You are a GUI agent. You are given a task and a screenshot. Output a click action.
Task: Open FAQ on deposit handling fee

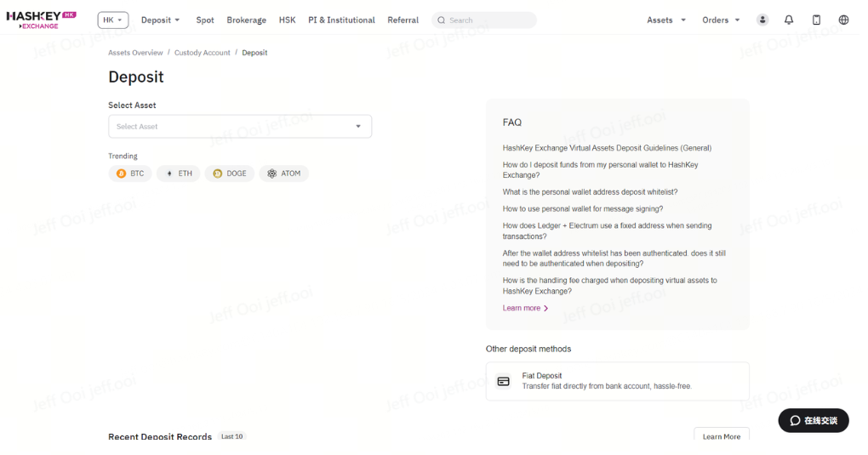[609, 286]
